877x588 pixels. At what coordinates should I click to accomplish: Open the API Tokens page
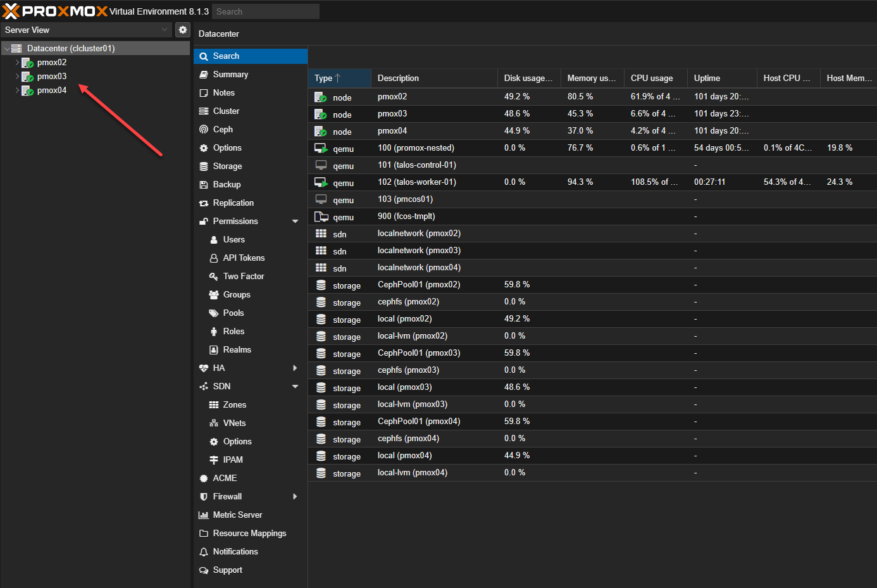pyautogui.click(x=244, y=258)
